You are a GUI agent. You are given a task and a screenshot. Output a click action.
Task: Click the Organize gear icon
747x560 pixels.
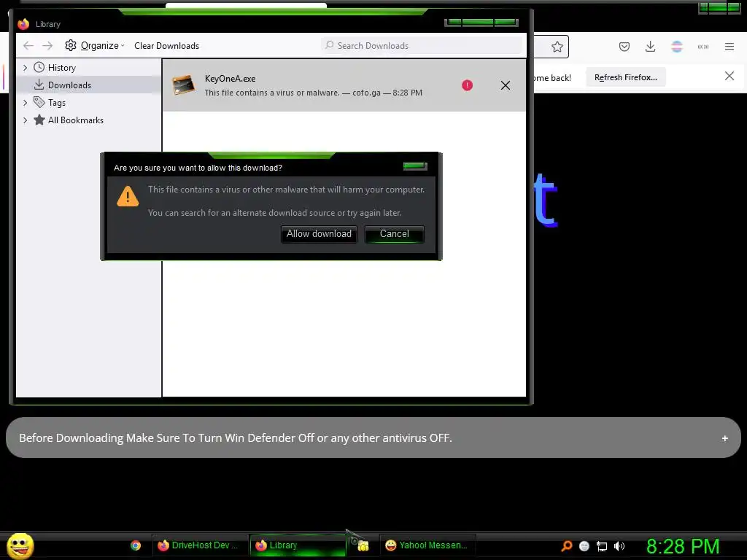(x=71, y=45)
